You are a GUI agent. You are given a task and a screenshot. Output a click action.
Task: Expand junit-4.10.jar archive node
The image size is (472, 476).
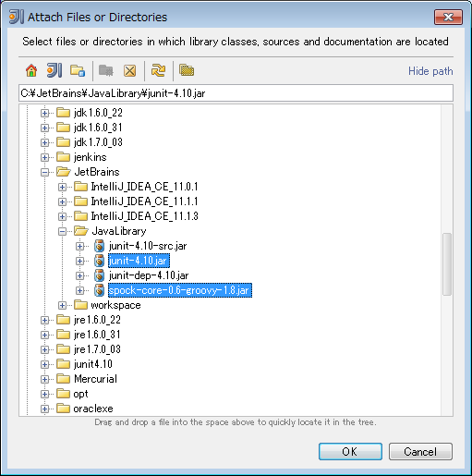point(79,261)
